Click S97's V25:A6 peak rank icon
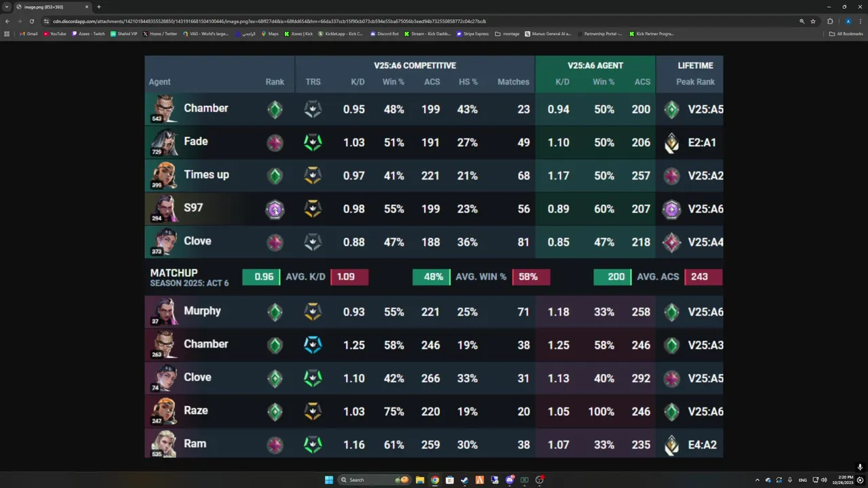The height and width of the screenshot is (488, 868). pos(671,209)
